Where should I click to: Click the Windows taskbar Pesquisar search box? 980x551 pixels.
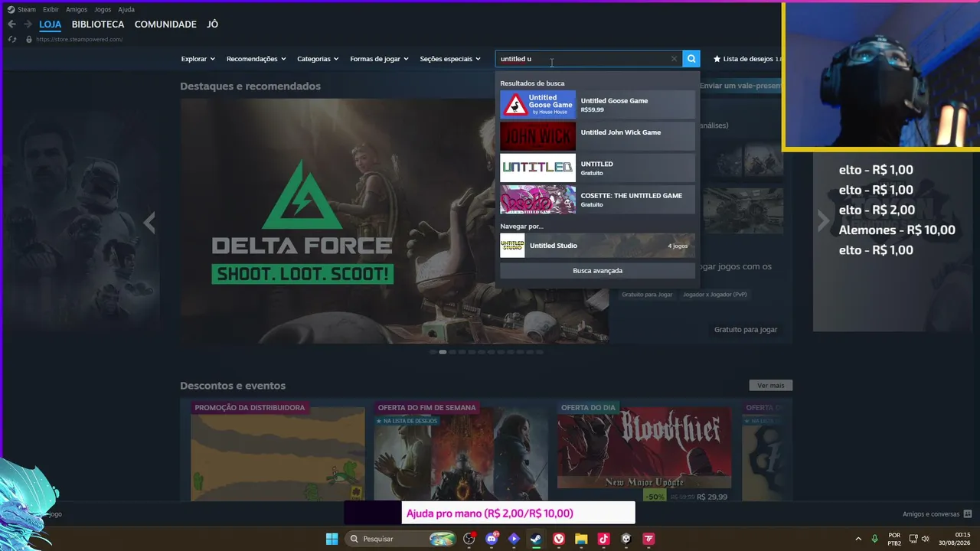coord(401,539)
